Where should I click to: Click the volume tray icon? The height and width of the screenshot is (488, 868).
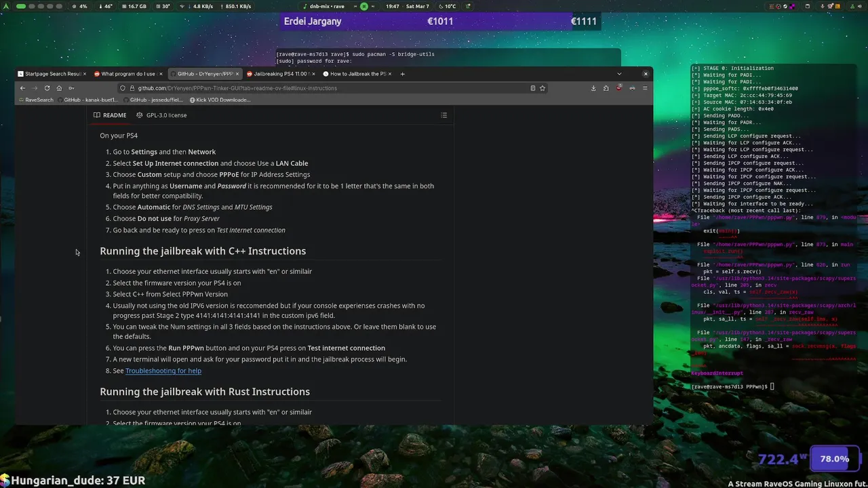[x=859, y=6]
